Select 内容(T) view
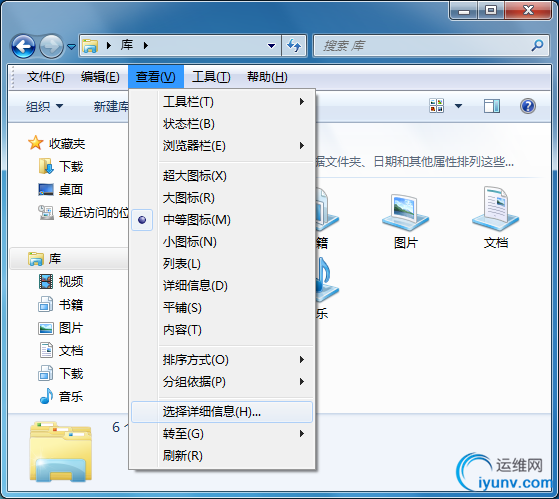 [222, 330]
